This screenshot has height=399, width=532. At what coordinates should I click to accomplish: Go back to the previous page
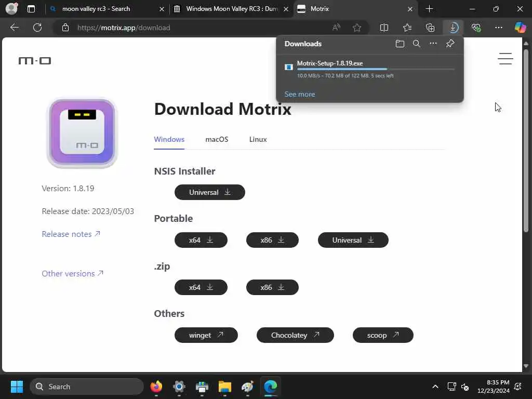14,28
